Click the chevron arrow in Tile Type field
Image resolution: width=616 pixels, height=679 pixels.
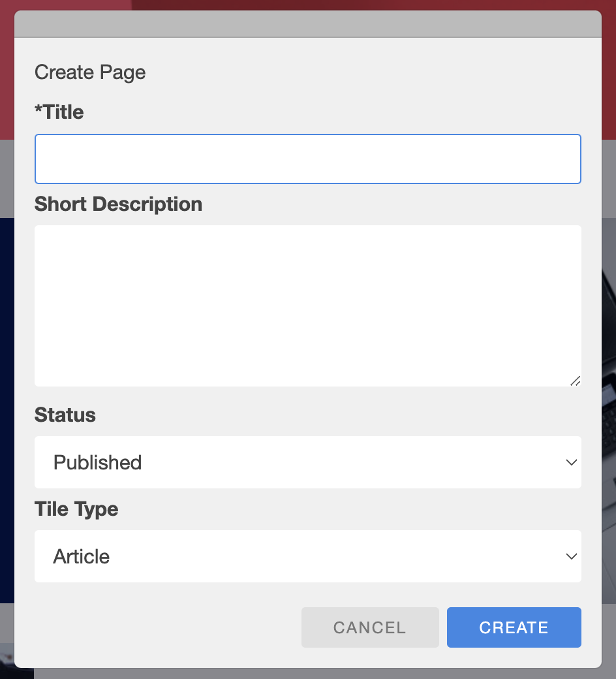(572, 556)
